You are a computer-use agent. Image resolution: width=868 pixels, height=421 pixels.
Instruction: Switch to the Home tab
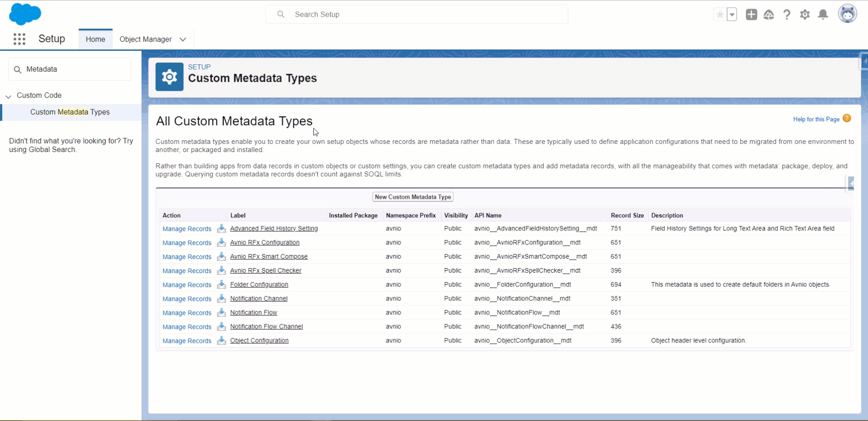point(95,39)
